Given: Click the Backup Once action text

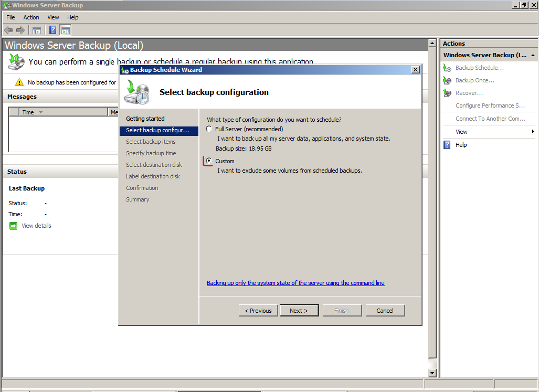Looking at the screenshot, I should [x=475, y=80].
